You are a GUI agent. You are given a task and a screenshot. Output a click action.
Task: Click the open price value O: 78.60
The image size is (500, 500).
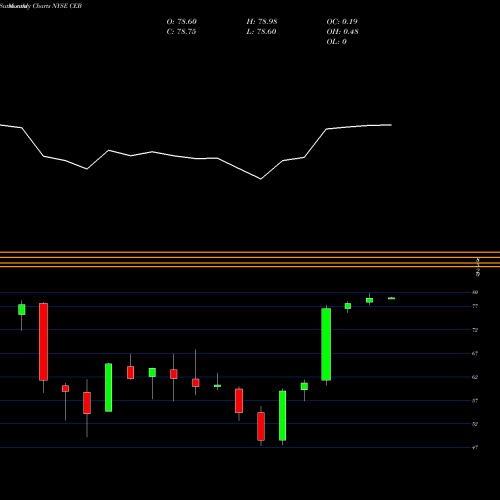[x=182, y=22]
